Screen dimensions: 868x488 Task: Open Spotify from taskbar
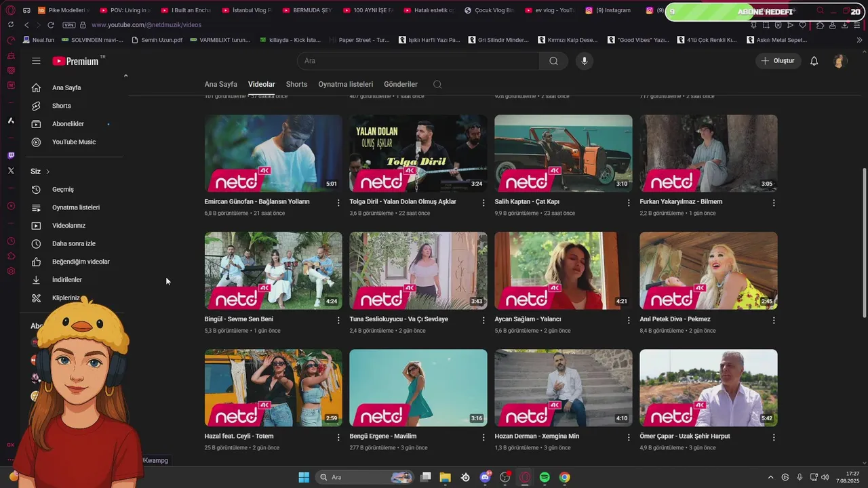pos(545,477)
